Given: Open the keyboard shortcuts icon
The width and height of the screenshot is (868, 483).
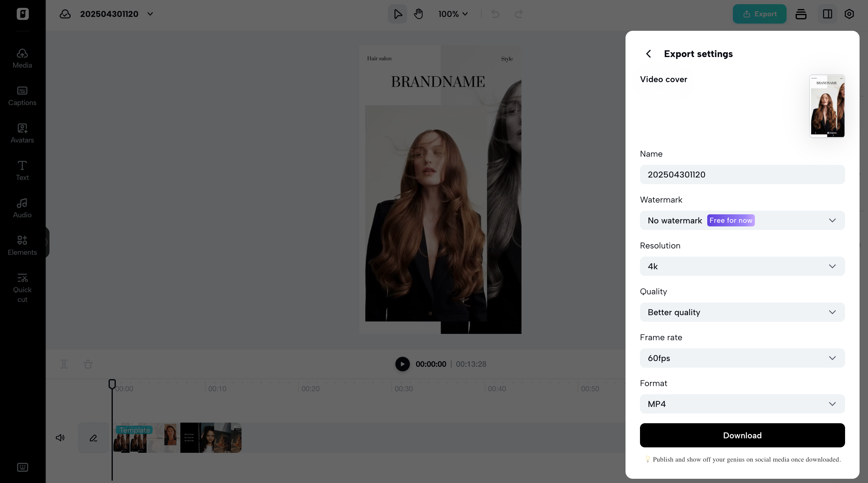Looking at the screenshot, I should tap(22, 467).
